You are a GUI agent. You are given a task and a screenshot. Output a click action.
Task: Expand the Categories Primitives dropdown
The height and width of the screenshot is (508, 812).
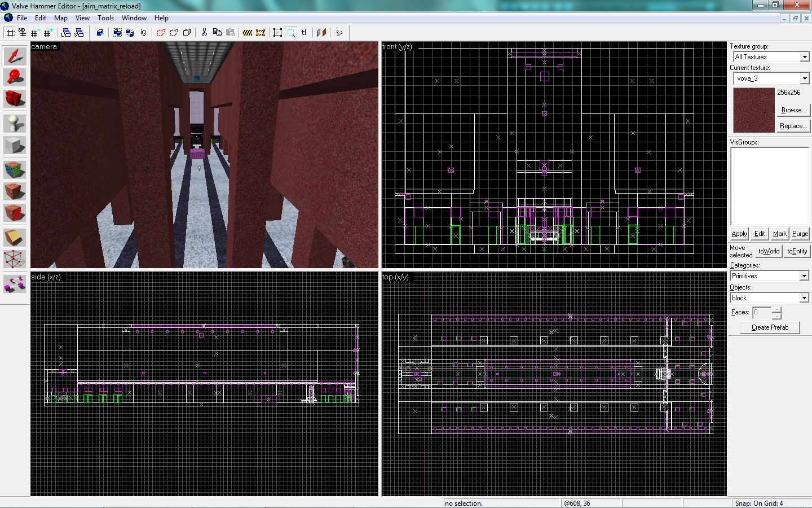point(770,276)
